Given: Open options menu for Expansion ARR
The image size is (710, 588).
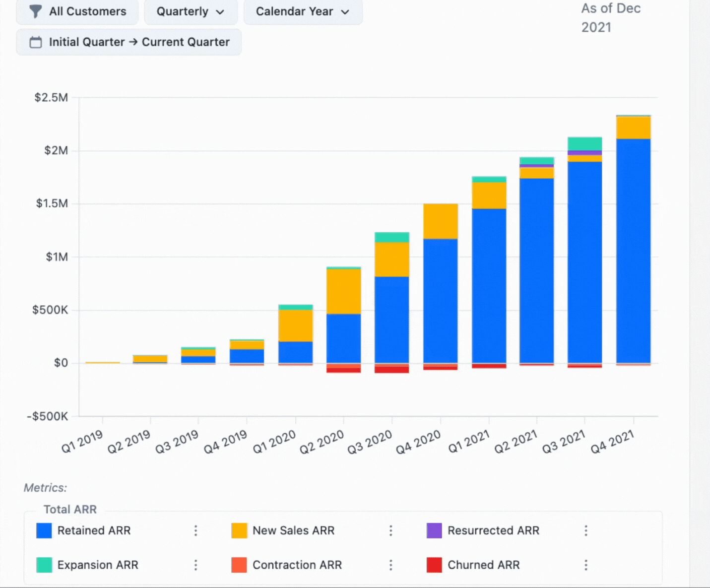Looking at the screenshot, I should (x=195, y=565).
